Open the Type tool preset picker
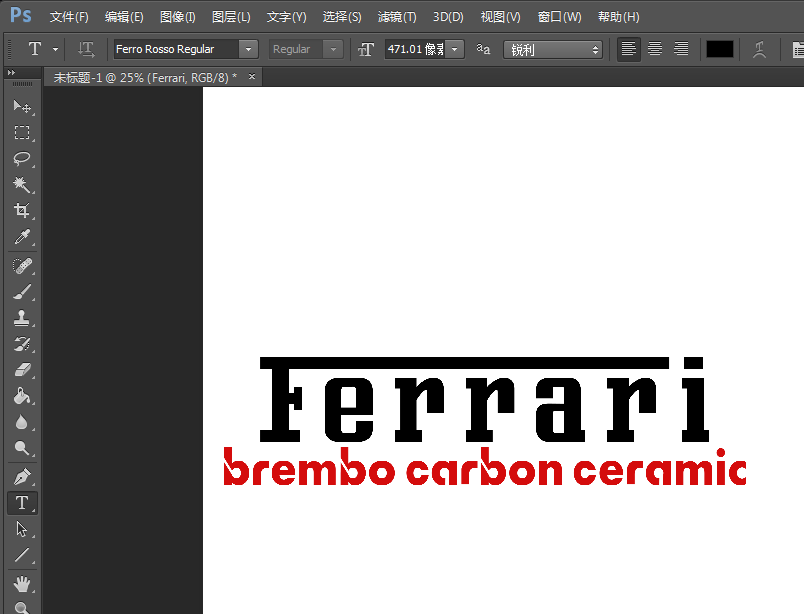This screenshot has height=614, width=804. click(55, 49)
